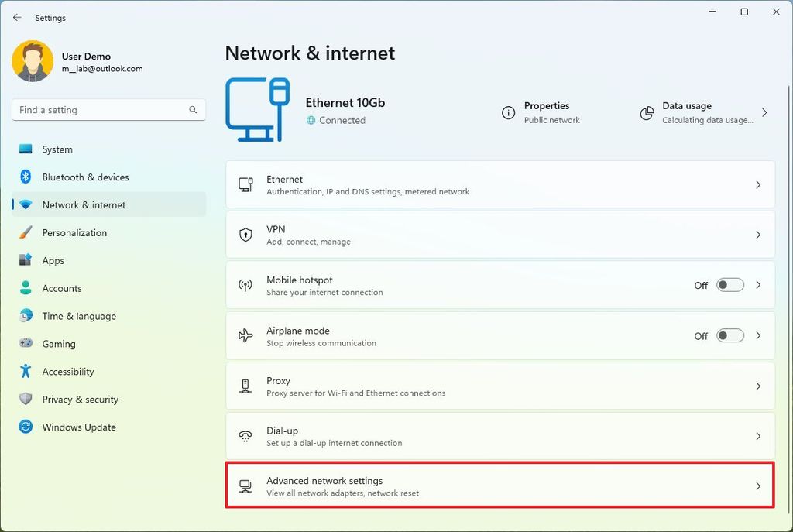Enable Airplane mode
This screenshot has width=793, height=532.
[729, 335]
